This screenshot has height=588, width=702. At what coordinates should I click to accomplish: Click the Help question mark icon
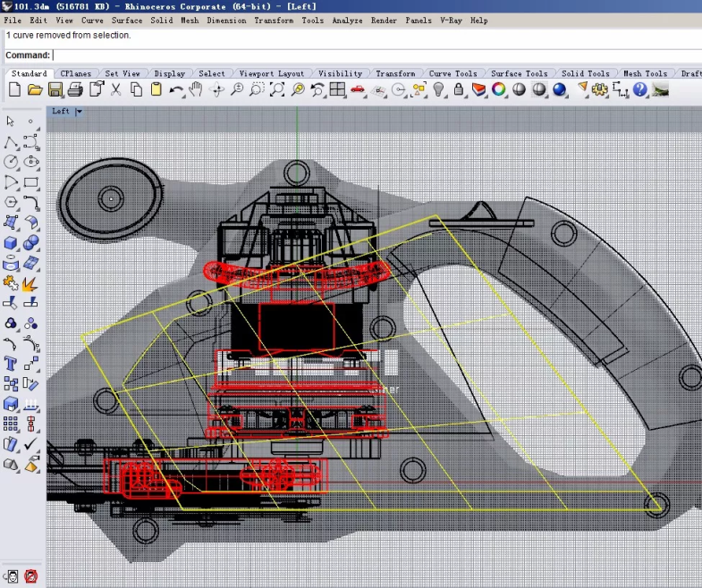[640, 89]
